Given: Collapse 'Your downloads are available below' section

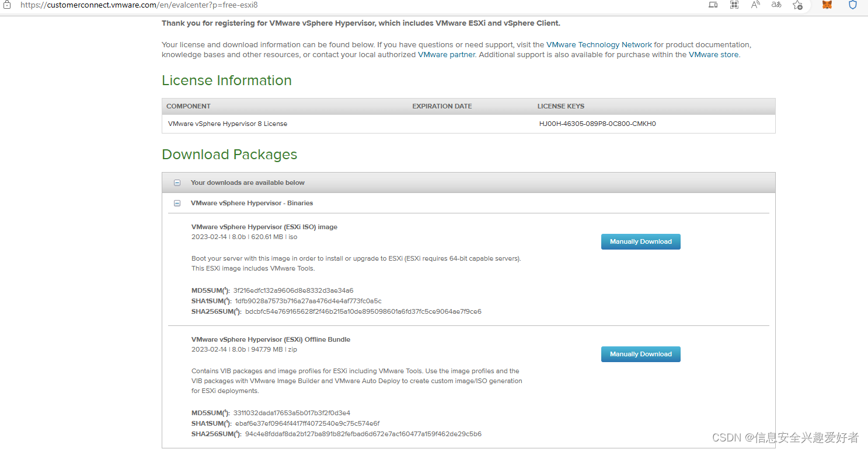Looking at the screenshot, I should pyautogui.click(x=177, y=183).
